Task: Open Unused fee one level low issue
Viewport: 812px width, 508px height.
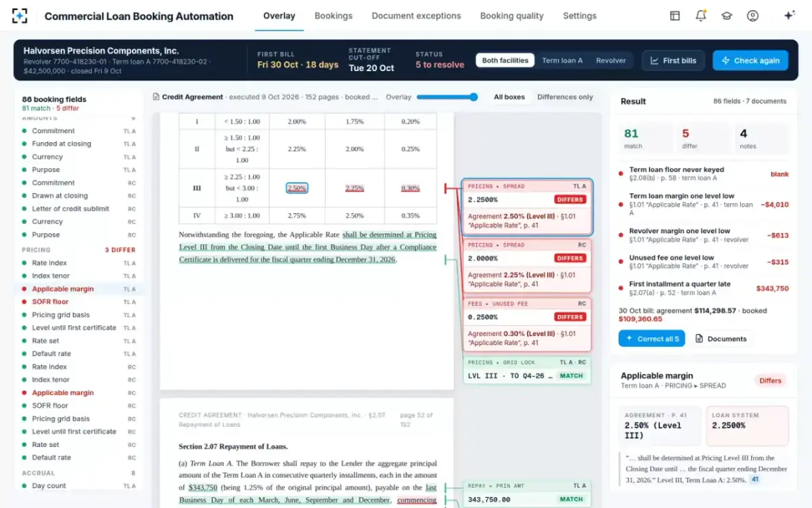Action: pos(704,262)
